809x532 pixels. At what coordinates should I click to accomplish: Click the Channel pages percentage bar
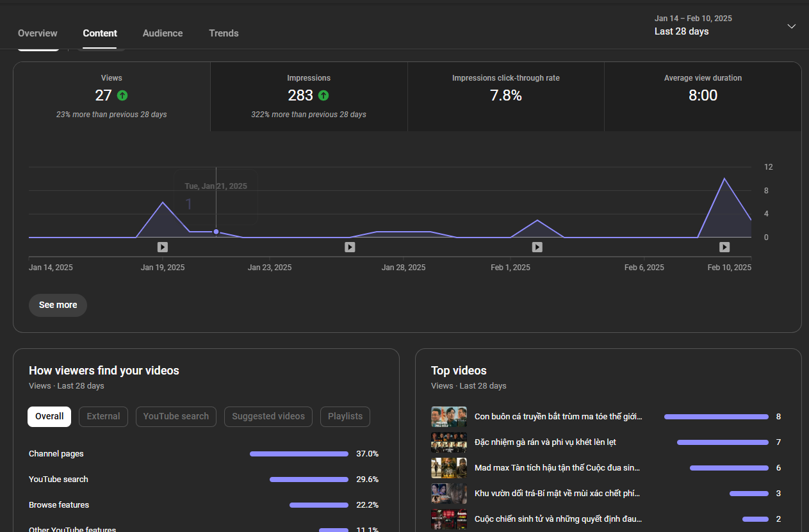click(x=299, y=454)
